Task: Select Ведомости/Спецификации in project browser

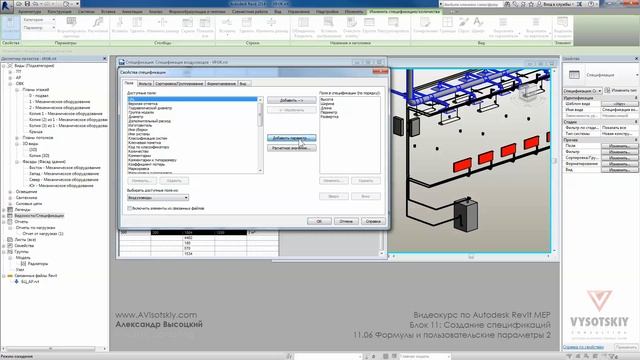Action: click(x=39, y=216)
